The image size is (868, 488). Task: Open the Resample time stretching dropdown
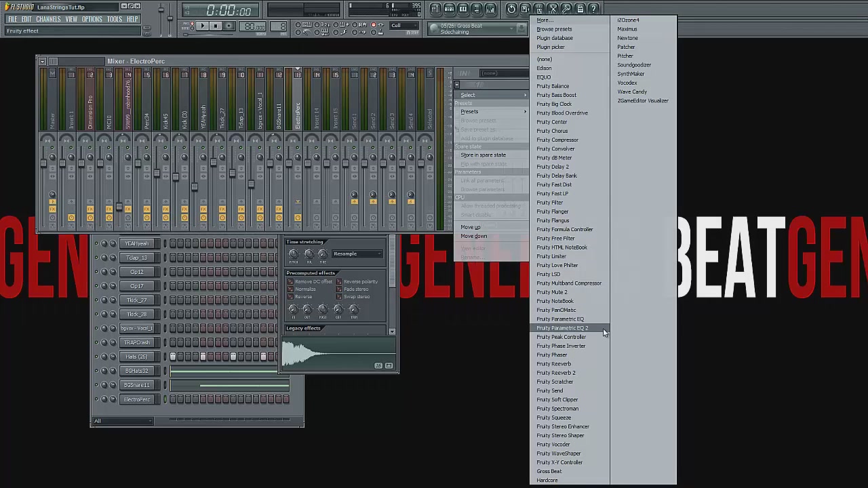tap(357, 253)
